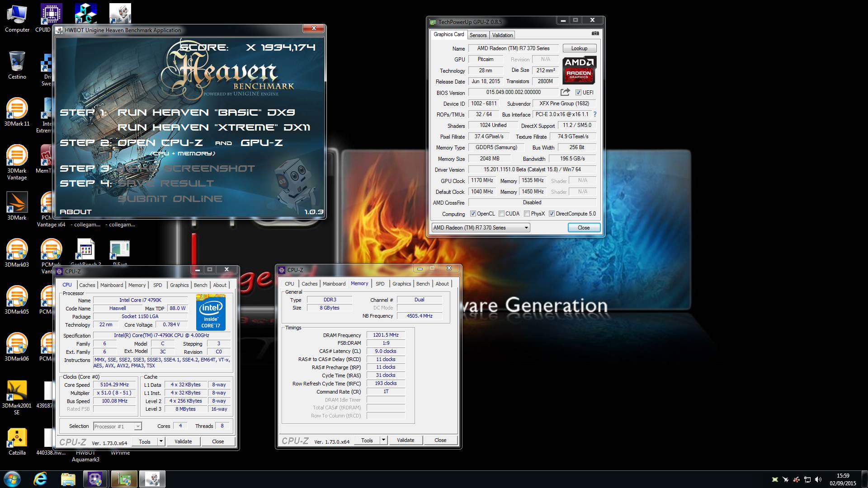Toggle the CUDA checkbox
868x488 pixels.
pyautogui.click(x=501, y=214)
